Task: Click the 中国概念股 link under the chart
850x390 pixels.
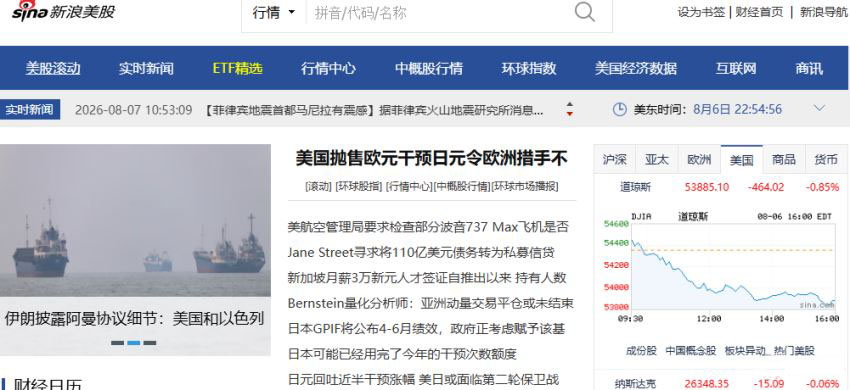Action: click(x=691, y=351)
